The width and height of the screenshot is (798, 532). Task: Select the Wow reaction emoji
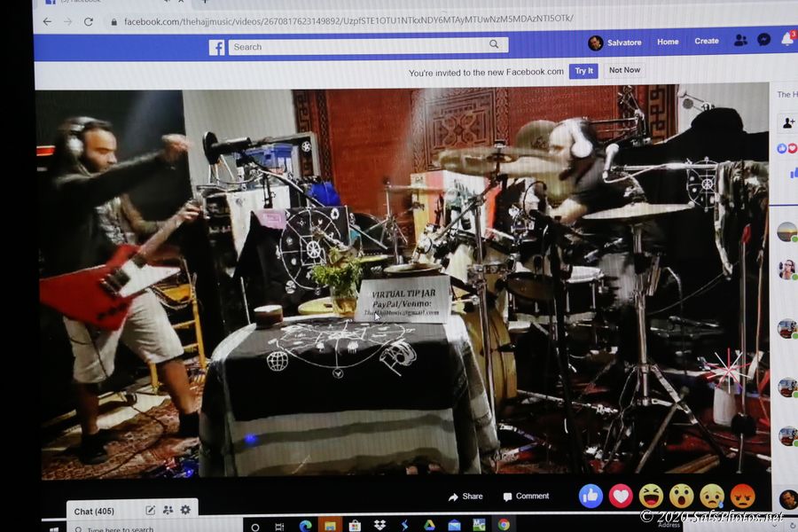681,496
